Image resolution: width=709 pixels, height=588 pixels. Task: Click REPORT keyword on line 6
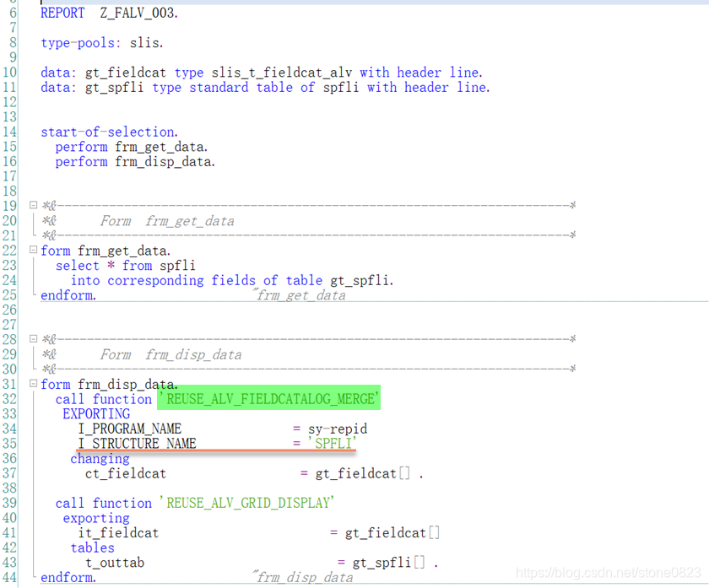(x=62, y=13)
